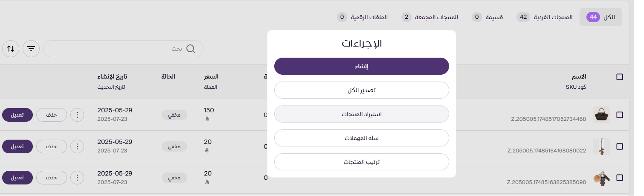Screen dimensions: 644x196
Task: Open three-dot menu for first product
Action: tap(77, 114)
